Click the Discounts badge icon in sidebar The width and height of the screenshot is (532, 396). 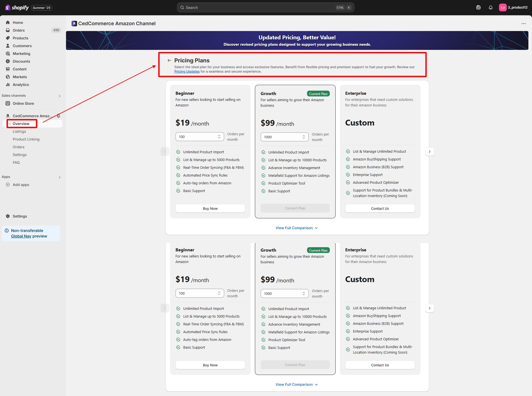8,61
